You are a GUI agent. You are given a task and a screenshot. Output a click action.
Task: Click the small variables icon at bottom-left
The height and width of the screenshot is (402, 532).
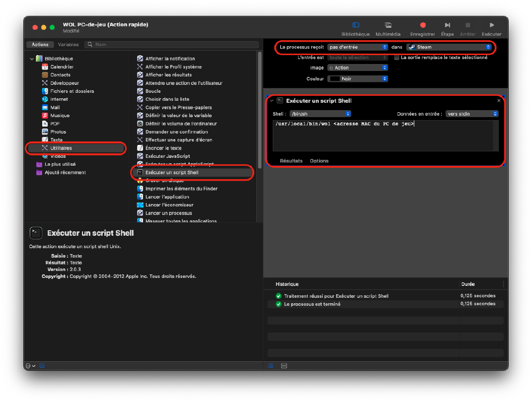pyautogui.click(x=42, y=366)
